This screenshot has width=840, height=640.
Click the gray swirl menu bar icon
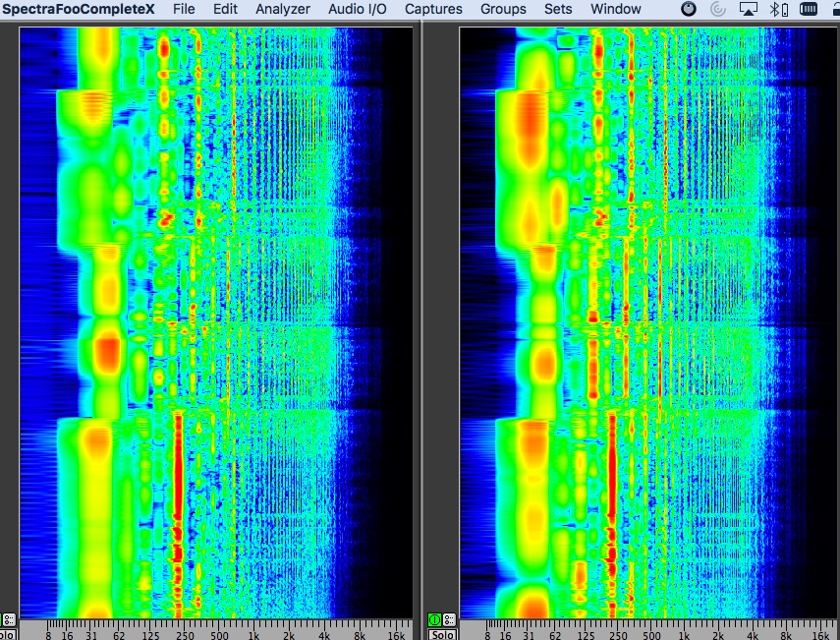pyautogui.click(x=717, y=10)
